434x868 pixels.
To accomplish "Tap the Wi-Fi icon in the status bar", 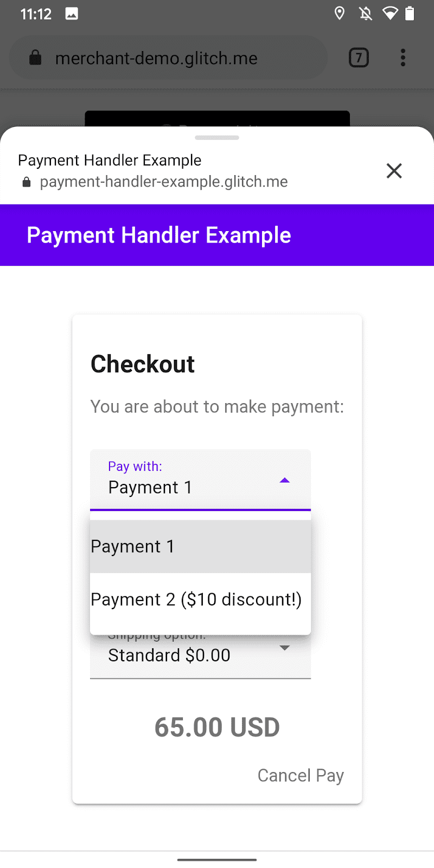I will (x=391, y=14).
